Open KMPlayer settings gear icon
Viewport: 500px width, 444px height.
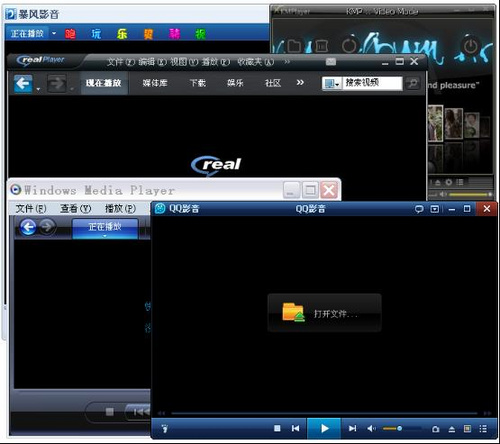[449, 182]
